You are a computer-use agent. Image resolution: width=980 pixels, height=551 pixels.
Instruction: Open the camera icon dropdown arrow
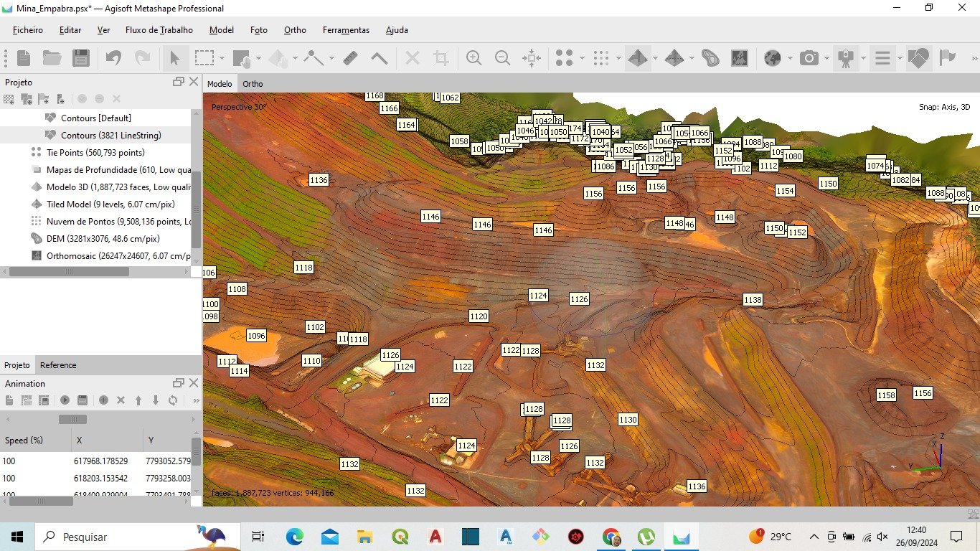tap(825, 58)
